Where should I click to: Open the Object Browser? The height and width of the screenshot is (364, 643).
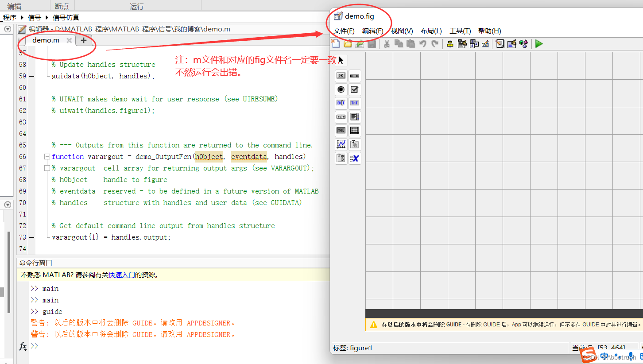524,43
